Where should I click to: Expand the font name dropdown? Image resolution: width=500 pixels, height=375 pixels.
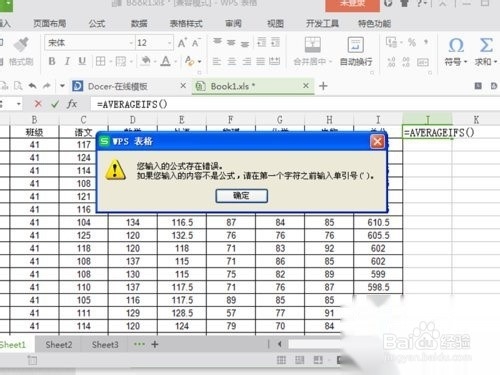point(131,43)
